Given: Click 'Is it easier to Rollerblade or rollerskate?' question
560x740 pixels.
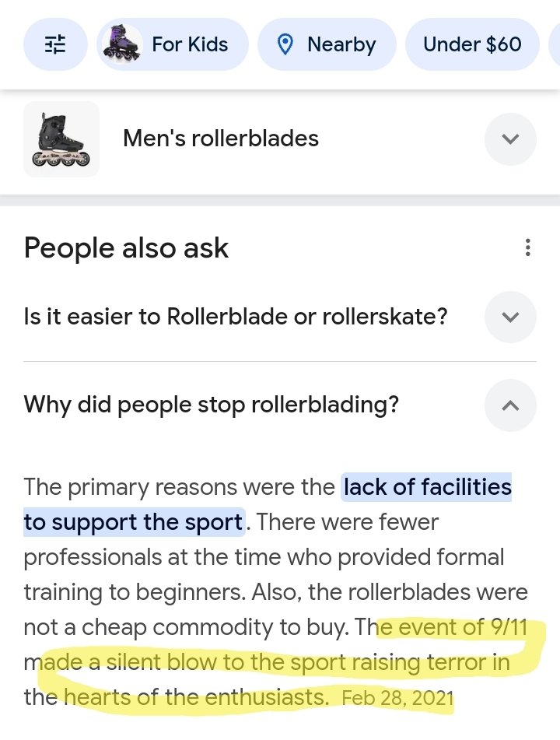Looking at the screenshot, I should tap(236, 317).
